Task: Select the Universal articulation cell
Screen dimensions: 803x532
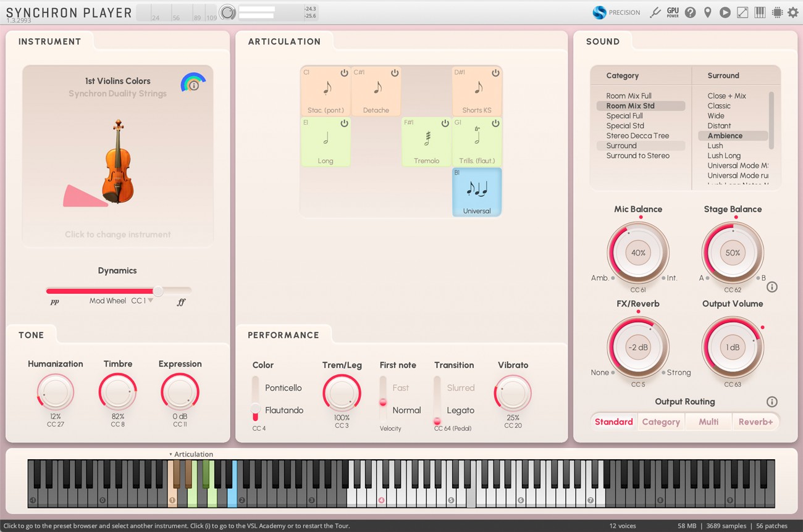Action: [x=476, y=191]
